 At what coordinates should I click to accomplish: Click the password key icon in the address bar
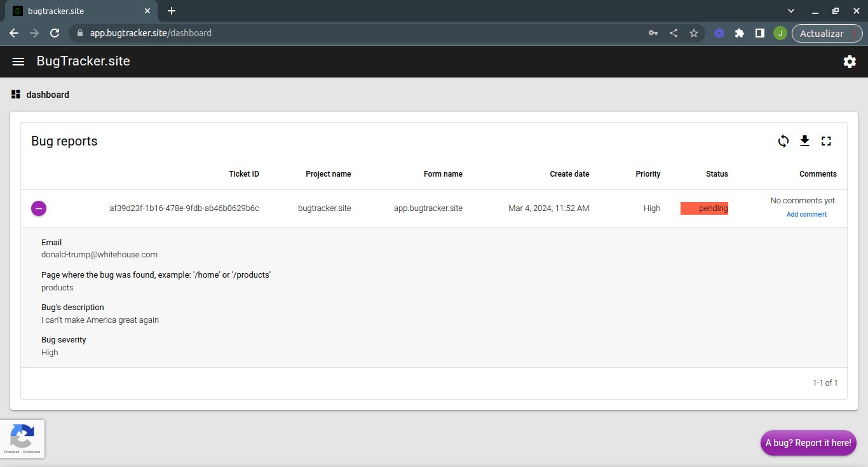point(653,33)
